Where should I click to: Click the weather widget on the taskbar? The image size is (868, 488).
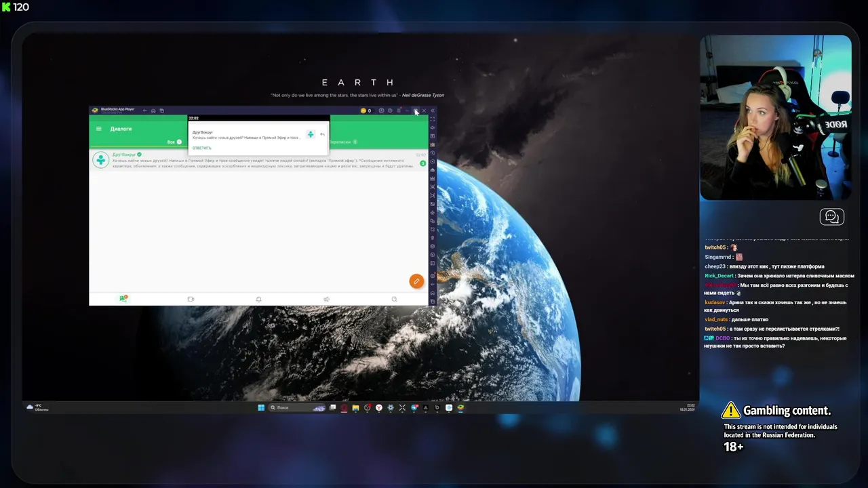(37, 407)
